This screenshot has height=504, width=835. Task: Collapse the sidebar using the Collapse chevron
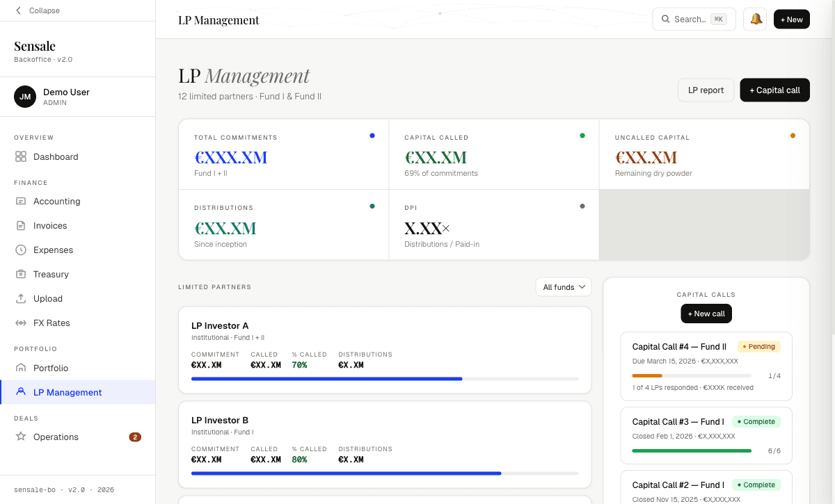[17, 10]
